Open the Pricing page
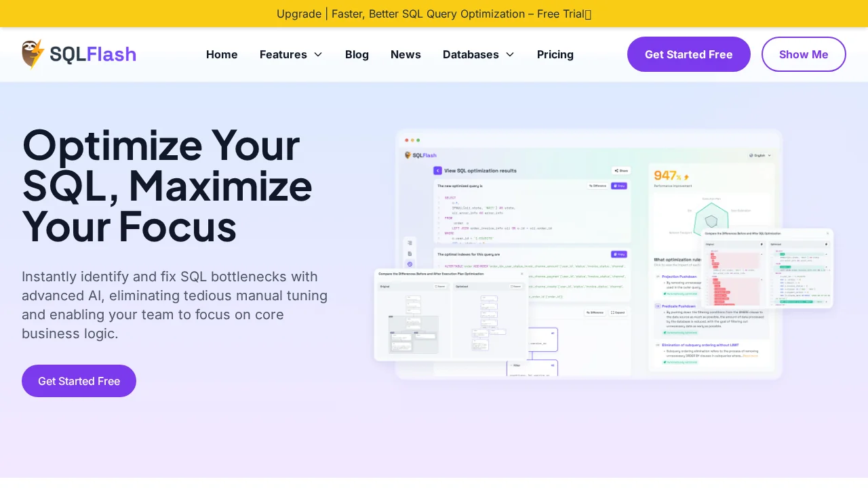868x488 pixels. point(555,54)
